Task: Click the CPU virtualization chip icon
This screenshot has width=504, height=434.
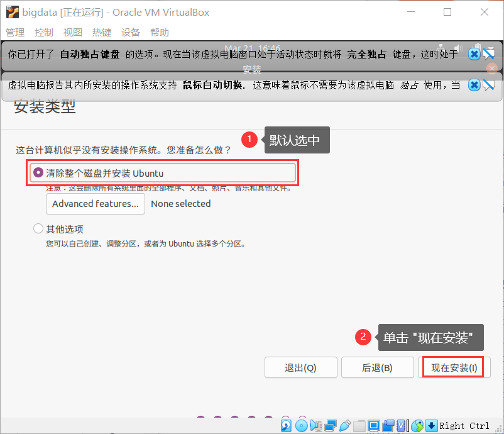Action: coord(402,426)
